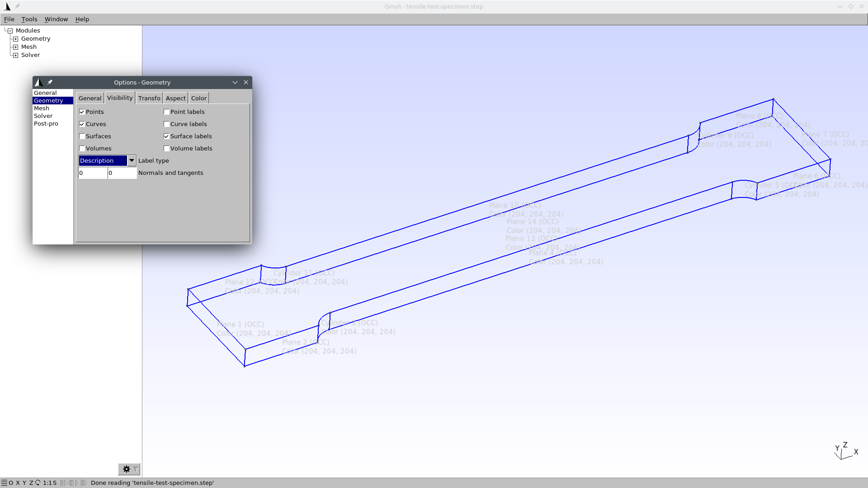Screen dimensions: 868x488
Task: Select Post-pro in the options category list
Action: pos(46,123)
